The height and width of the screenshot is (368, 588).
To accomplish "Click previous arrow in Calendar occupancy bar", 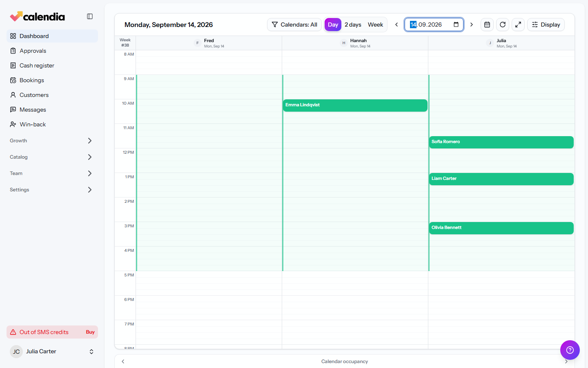I will pyautogui.click(x=123, y=361).
